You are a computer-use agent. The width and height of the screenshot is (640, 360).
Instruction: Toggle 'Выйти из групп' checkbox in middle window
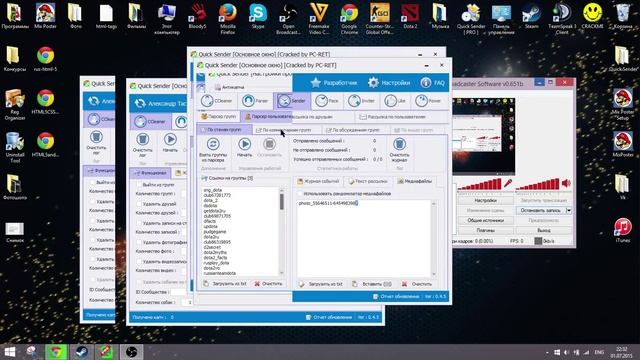139,185
